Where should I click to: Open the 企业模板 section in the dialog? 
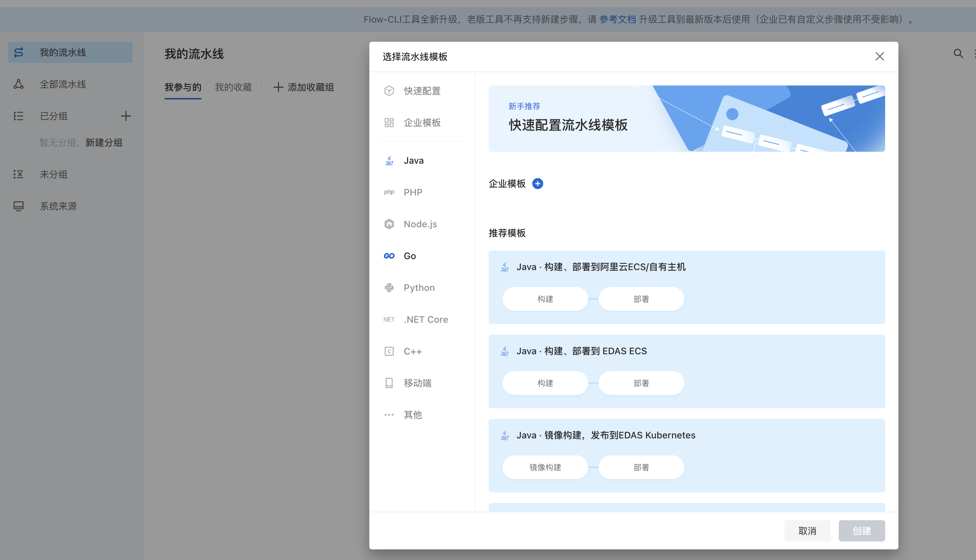tap(422, 122)
